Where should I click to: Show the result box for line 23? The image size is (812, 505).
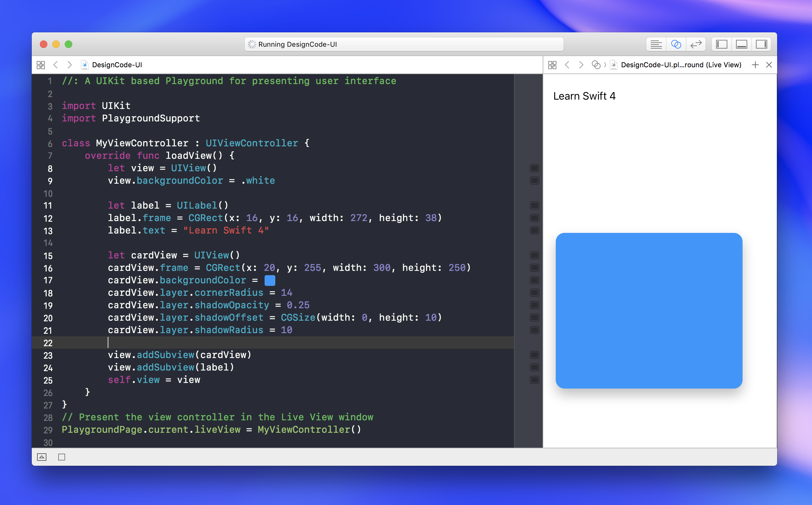[534, 355]
